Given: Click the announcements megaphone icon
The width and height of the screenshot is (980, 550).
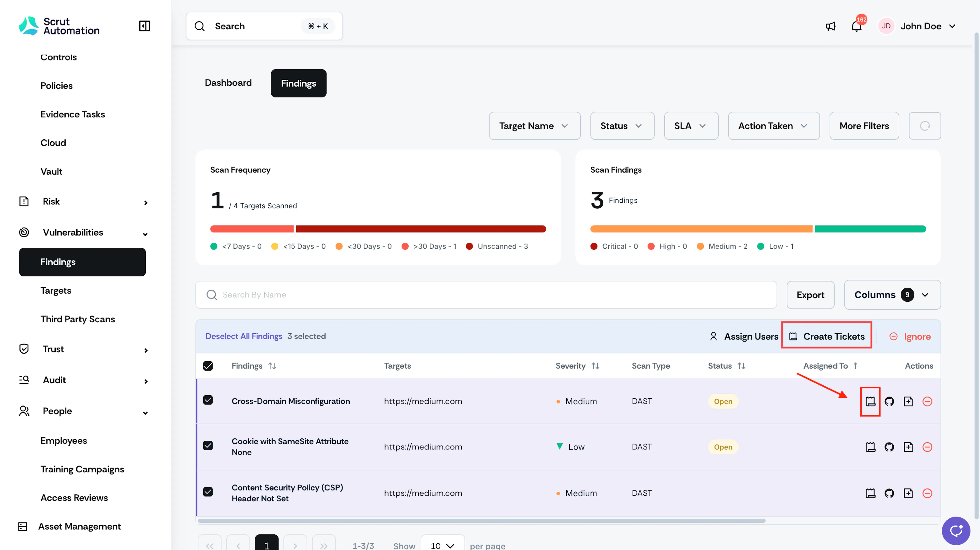Looking at the screenshot, I should (x=830, y=26).
